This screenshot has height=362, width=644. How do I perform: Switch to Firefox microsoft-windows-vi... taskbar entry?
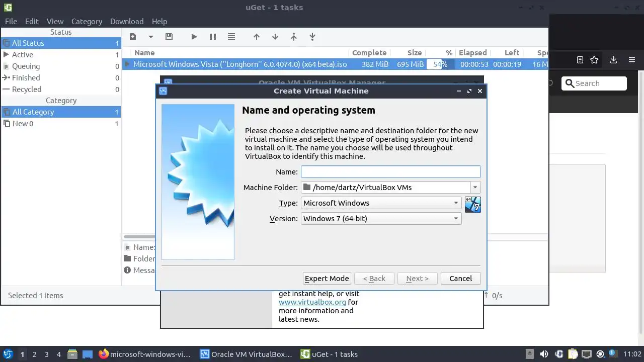pyautogui.click(x=145, y=354)
